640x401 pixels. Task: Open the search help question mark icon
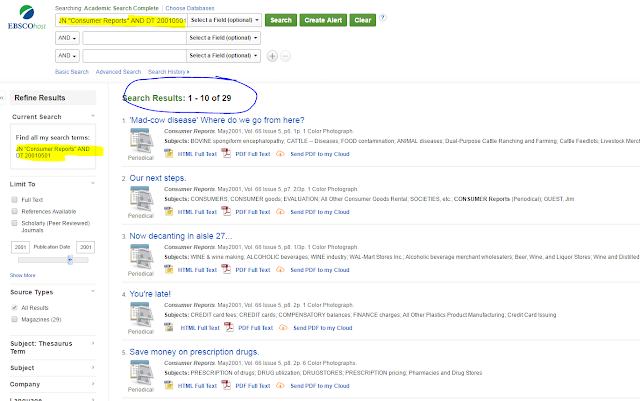(382, 18)
